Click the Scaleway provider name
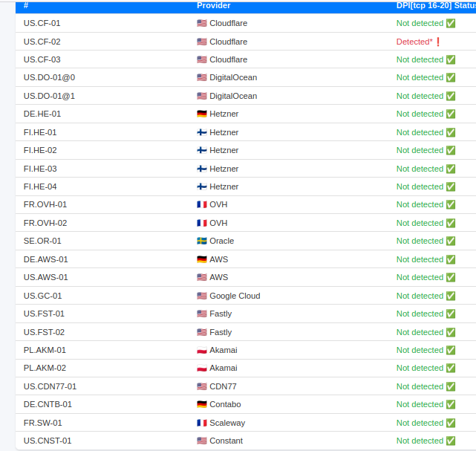476x451 pixels. click(227, 423)
